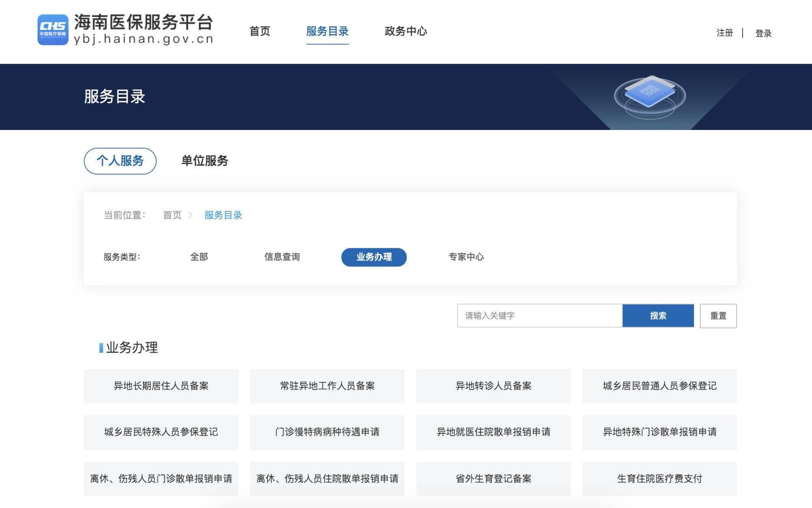Select the 专家中心 service type filter
Screen dimensions: 812x508
tap(467, 257)
